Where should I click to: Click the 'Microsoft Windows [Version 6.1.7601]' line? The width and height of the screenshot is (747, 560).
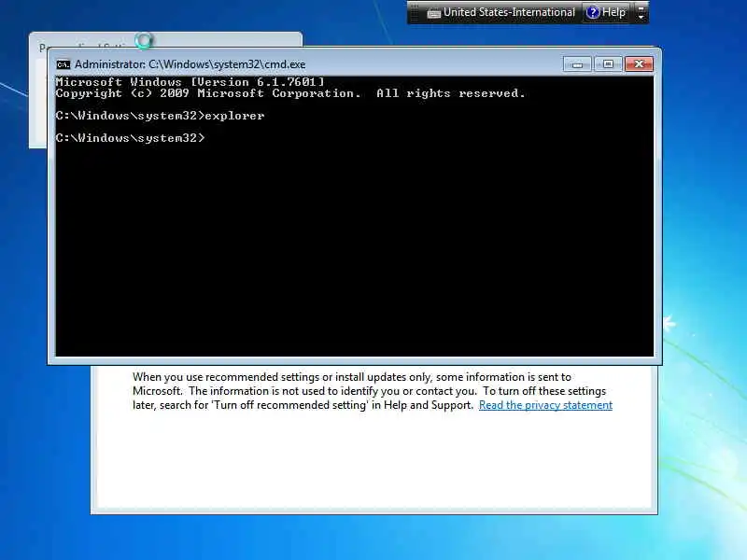coord(190,82)
